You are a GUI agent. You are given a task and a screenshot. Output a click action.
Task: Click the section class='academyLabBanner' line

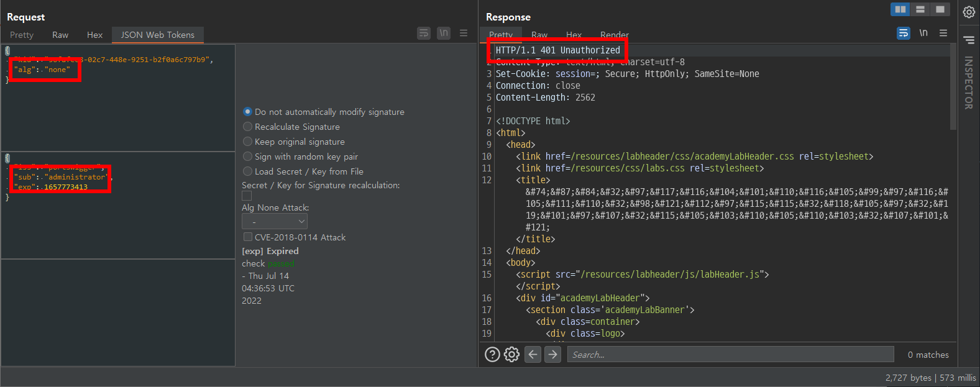(x=610, y=310)
